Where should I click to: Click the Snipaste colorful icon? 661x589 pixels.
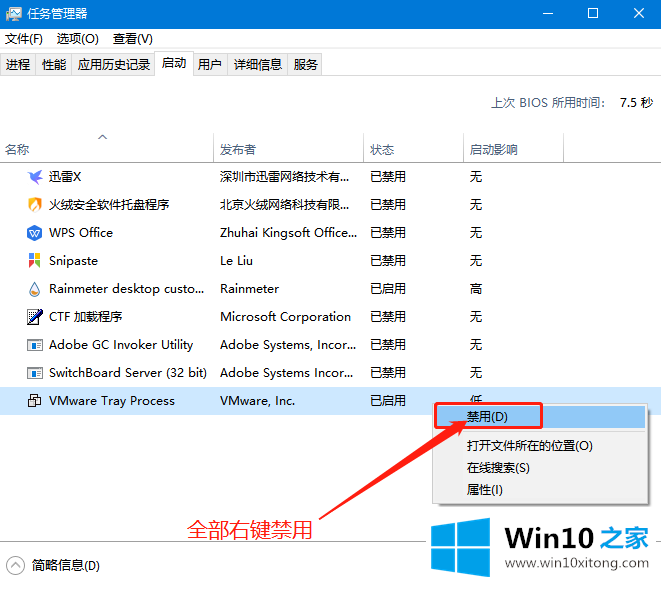[x=35, y=261]
